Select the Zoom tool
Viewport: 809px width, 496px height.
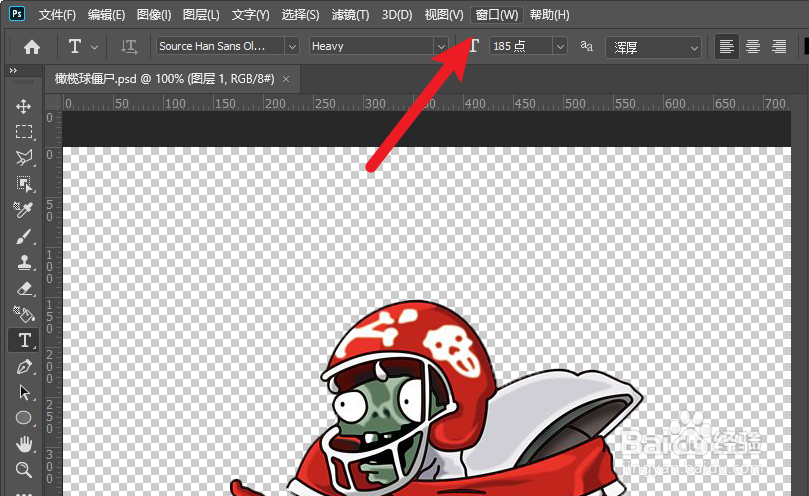coord(24,470)
